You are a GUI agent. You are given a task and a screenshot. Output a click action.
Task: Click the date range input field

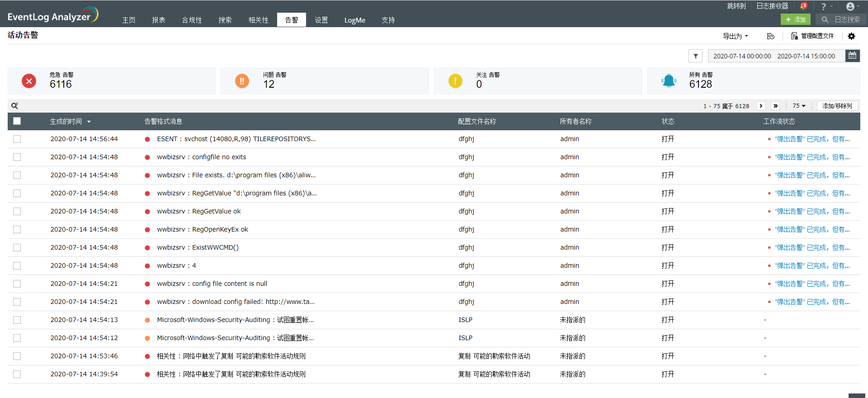click(x=774, y=56)
